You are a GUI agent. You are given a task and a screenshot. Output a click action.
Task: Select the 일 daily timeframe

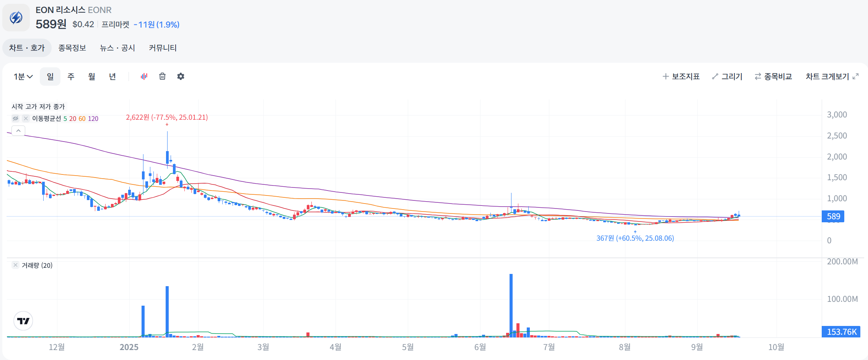click(x=50, y=77)
